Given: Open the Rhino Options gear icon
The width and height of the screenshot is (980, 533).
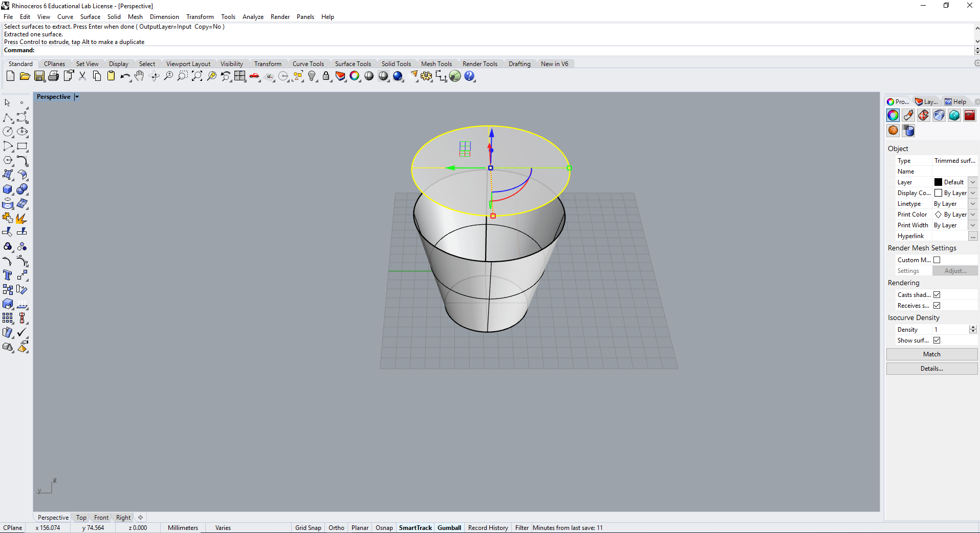Looking at the screenshot, I should 426,76.
